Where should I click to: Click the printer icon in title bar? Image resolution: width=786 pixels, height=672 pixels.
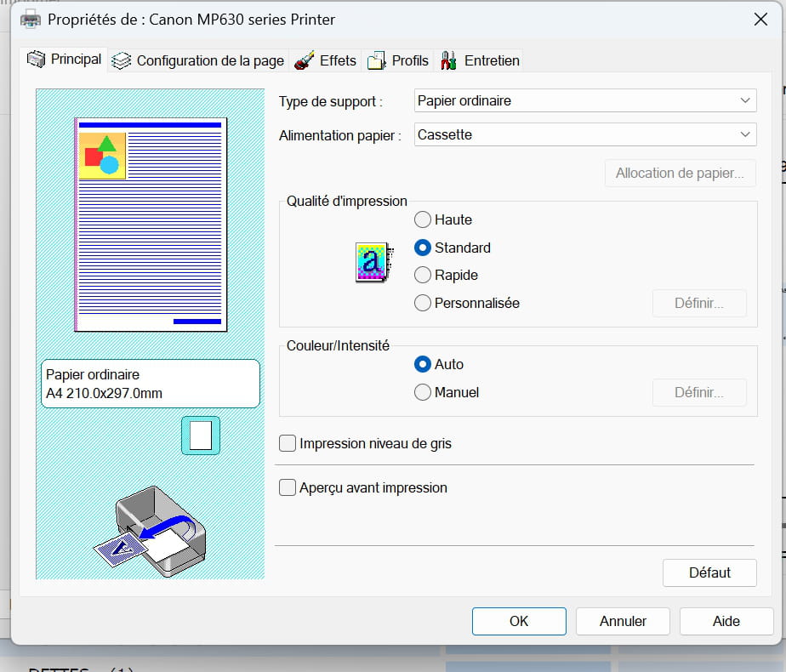31,20
